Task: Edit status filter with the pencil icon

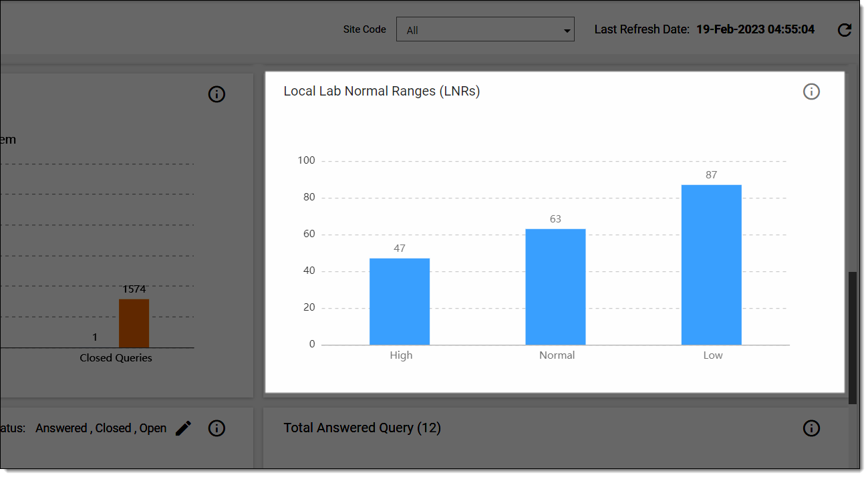Action: tap(184, 428)
